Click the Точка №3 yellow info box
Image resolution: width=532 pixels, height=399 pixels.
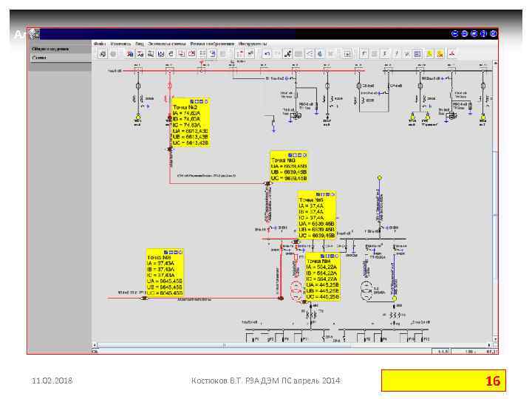point(289,167)
